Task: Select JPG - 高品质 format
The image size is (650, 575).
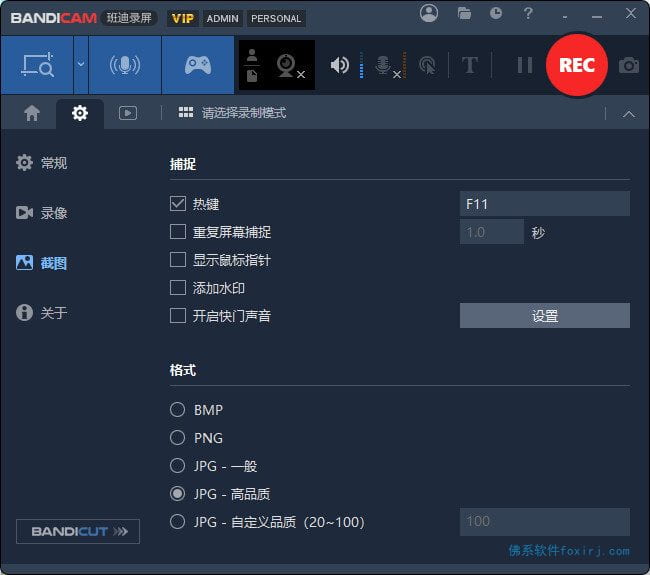Action: point(177,494)
